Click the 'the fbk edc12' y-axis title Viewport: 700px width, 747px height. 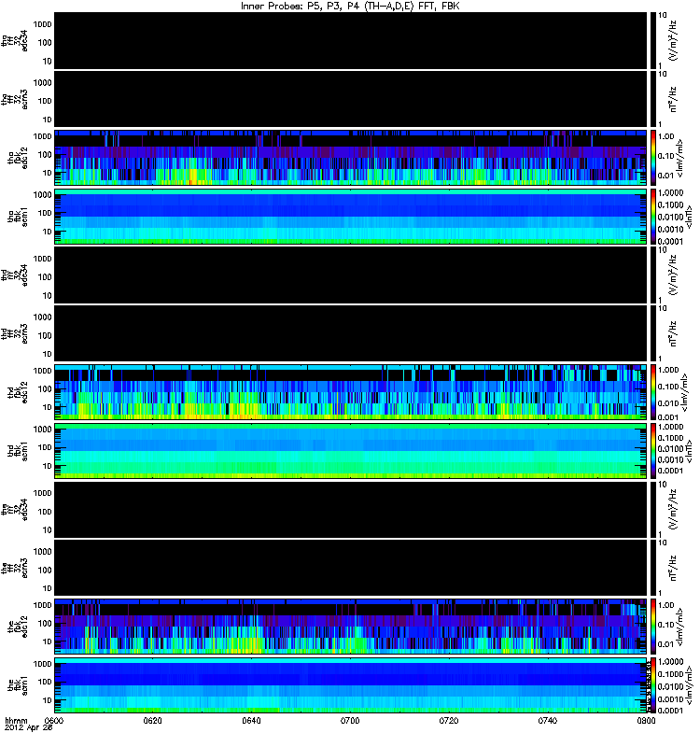[18, 627]
